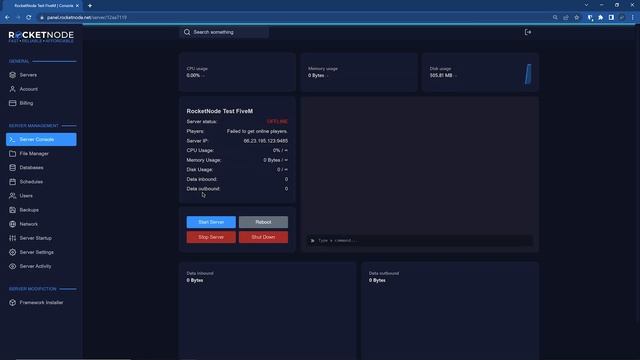The width and height of the screenshot is (640, 360).
Task: Click the Server Console terminal icon
Action: coord(13,140)
